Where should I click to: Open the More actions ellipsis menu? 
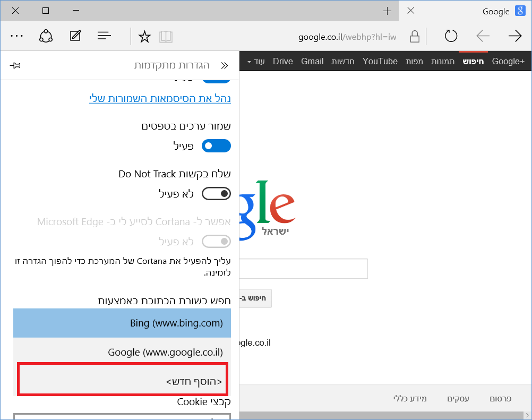click(17, 36)
